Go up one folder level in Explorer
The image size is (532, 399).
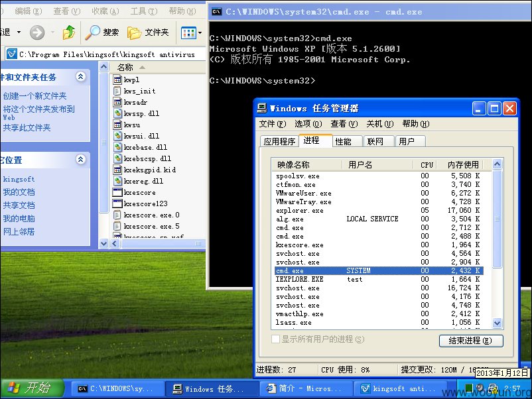coord(69,32)
